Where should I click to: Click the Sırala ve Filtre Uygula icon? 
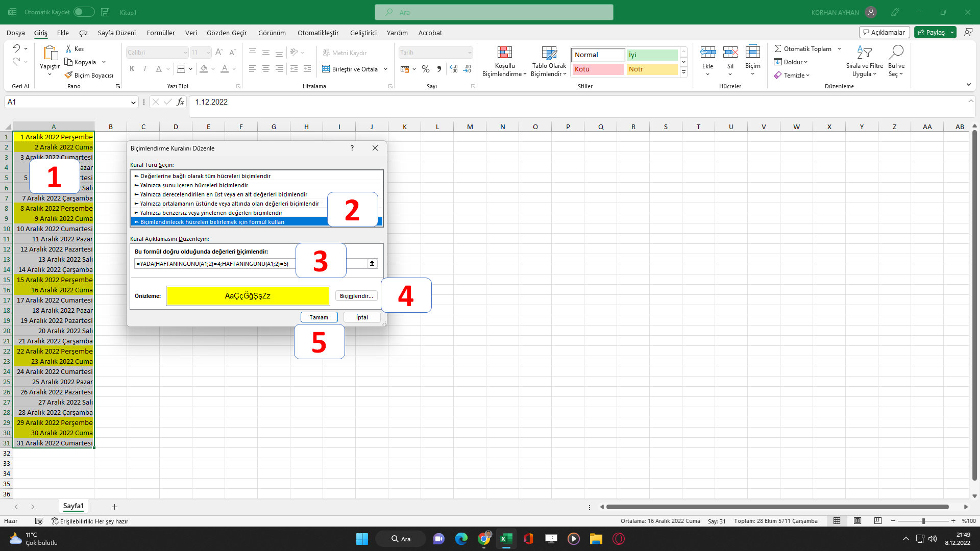864,53
